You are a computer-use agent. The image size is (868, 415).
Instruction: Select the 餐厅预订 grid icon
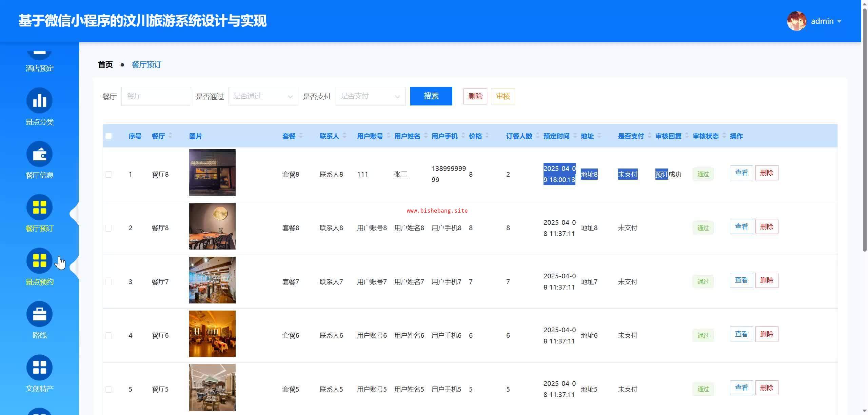click(39, 207)
